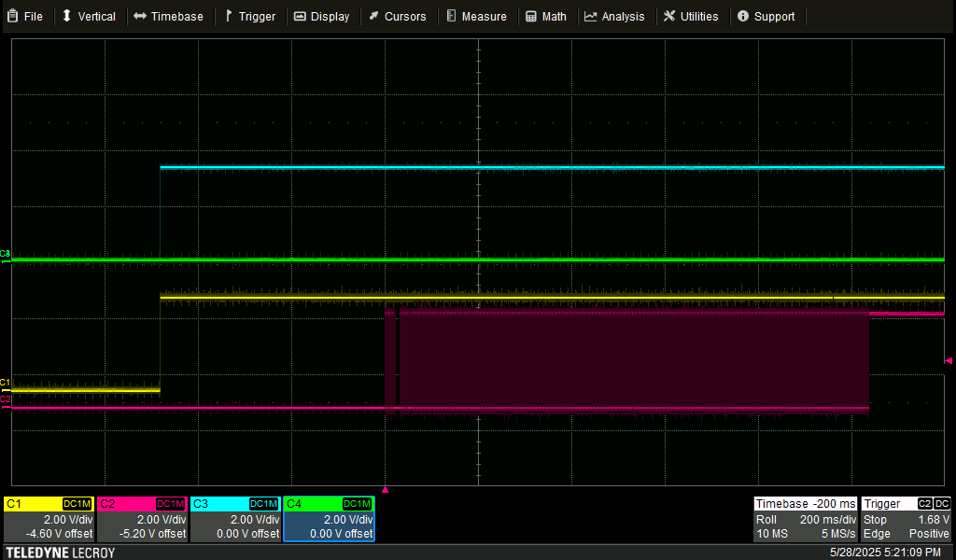Open the DC1M coupling badge on C2
This screenshot has width=956, height=560.
coord(171,504)
